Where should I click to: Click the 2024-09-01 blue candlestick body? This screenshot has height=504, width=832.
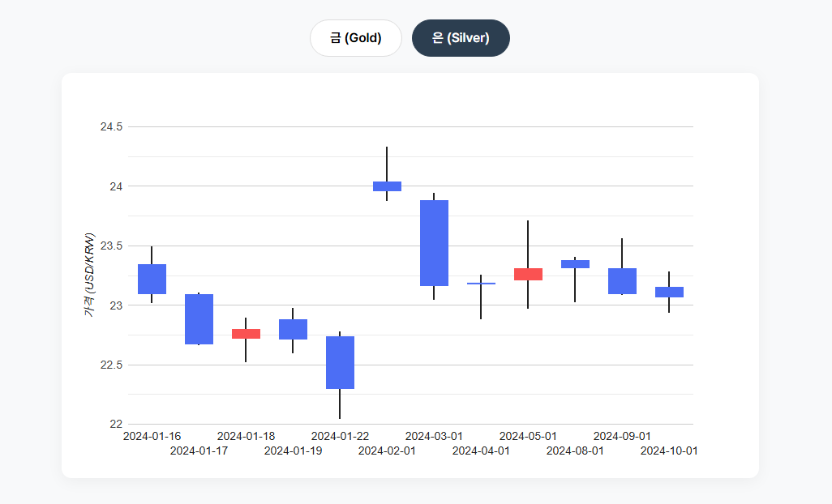coord(622,280)
